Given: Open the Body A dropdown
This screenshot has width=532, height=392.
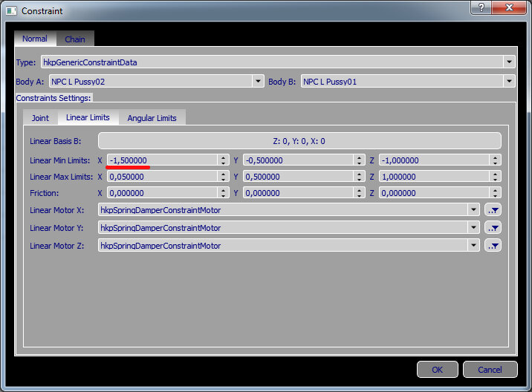Looking at the screenshot, I should (x=258, y=82).
